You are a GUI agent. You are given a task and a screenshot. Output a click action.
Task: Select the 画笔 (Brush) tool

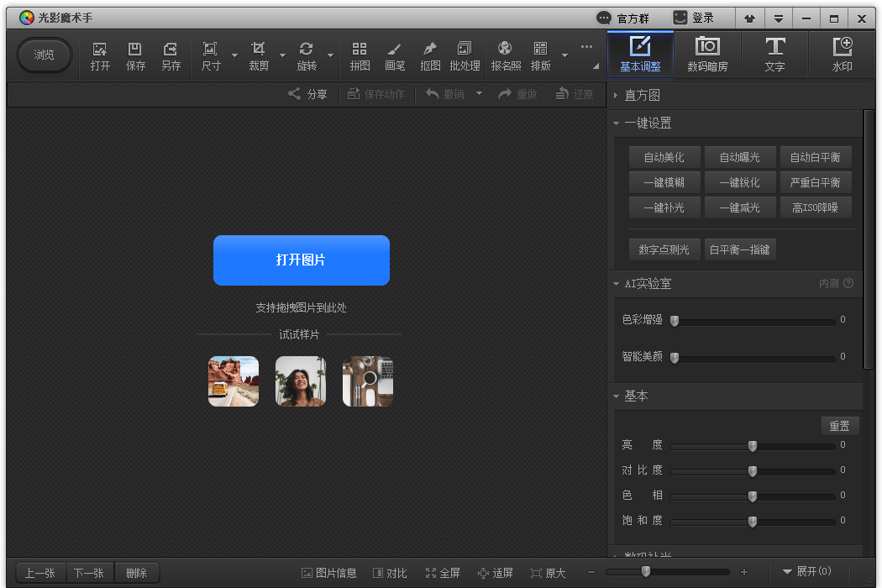coord(395,56)
